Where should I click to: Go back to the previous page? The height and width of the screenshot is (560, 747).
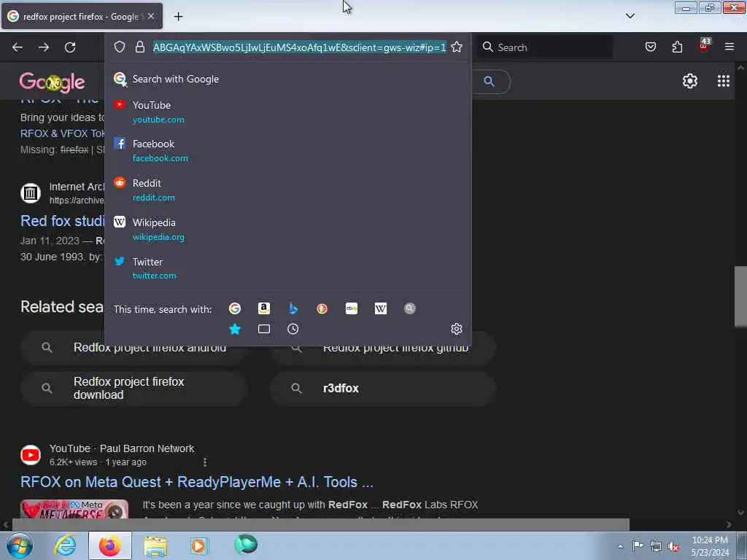click(x=18, y=47)
